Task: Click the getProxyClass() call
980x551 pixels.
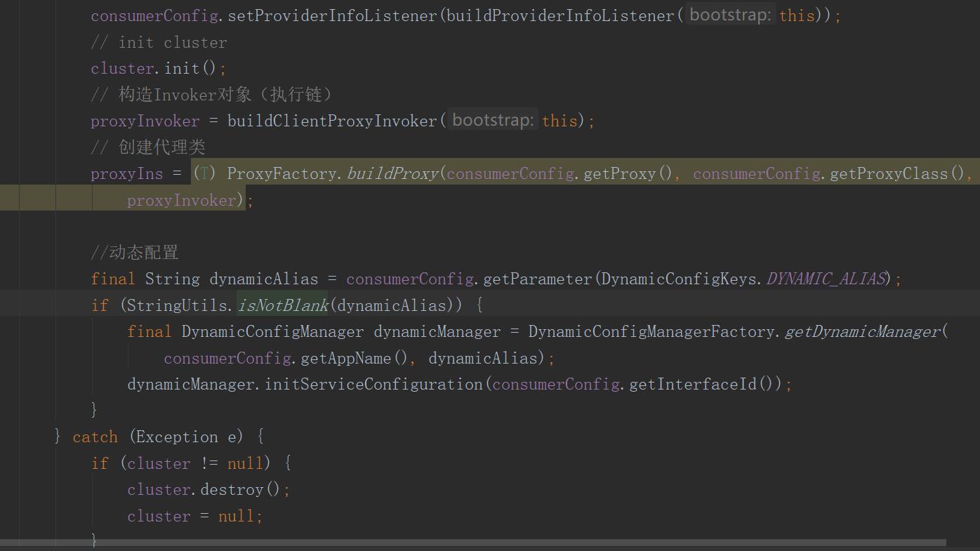Action: [898, 173]
